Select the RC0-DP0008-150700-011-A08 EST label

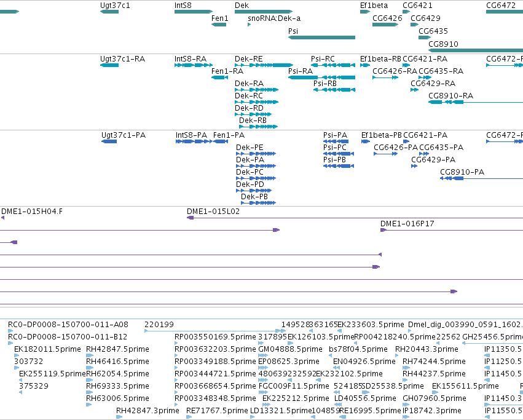tap(68, 325)
